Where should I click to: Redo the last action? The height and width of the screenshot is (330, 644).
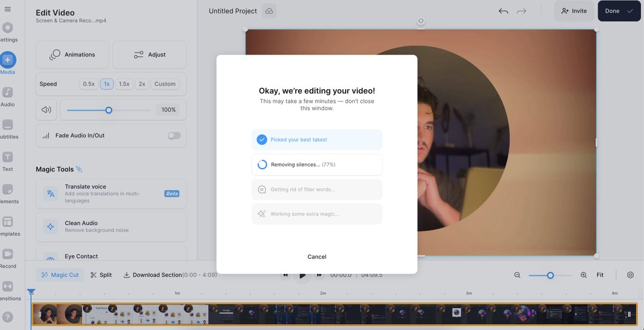point(521,11)
